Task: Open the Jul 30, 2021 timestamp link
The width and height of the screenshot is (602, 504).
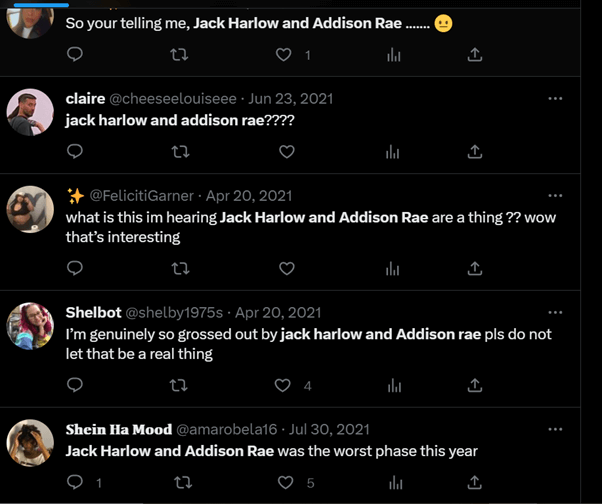Action: pos(329,430)
